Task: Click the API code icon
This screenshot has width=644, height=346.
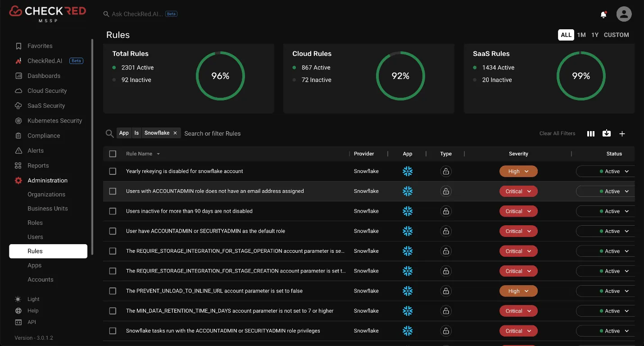Action: 18,322
